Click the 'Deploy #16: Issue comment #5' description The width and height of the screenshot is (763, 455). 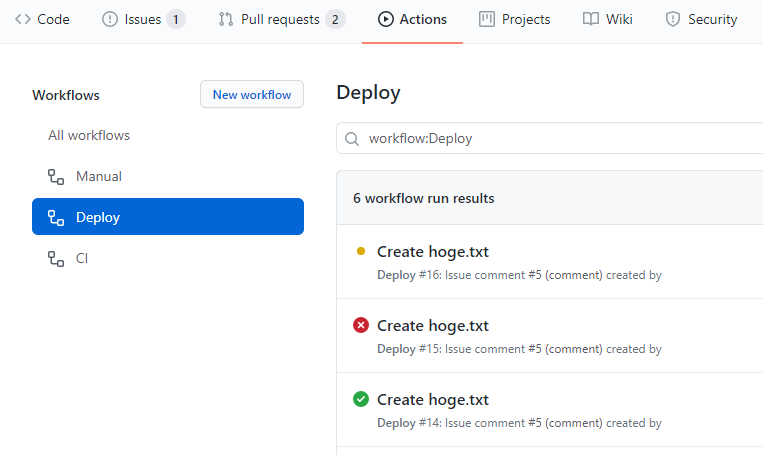[x=519, y=275]
